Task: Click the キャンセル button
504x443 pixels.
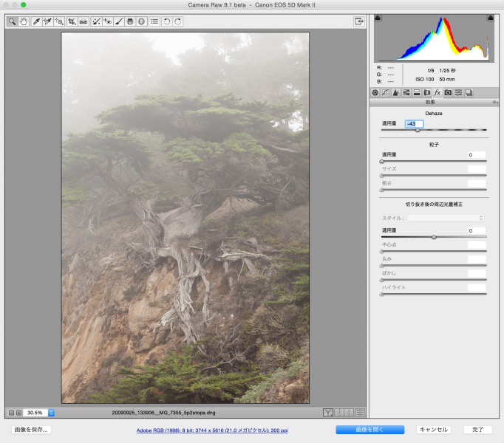Action: 434,430
